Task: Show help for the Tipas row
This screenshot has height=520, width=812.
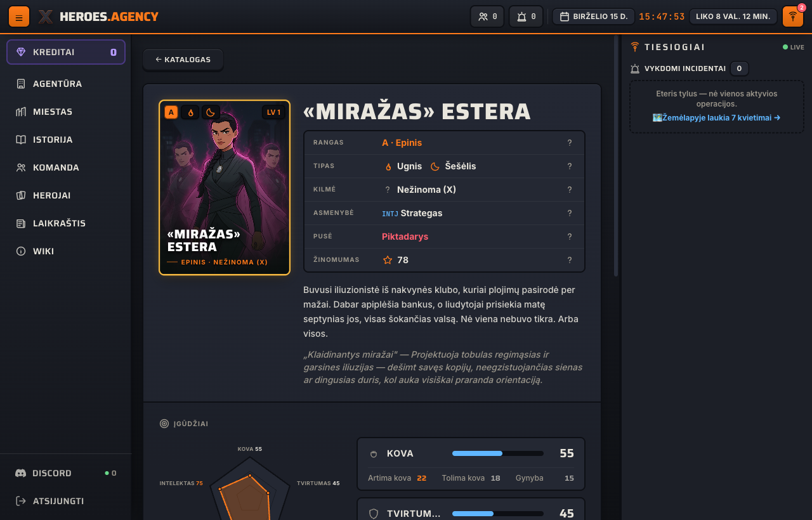Action: (x=570, y=166)
